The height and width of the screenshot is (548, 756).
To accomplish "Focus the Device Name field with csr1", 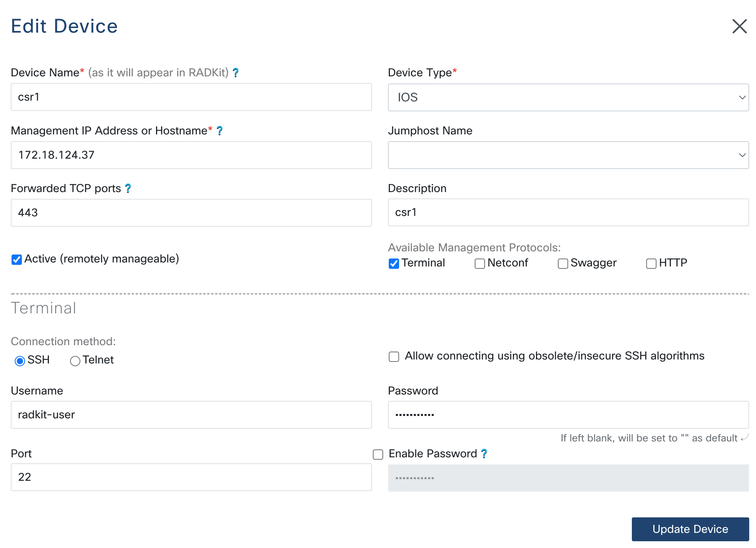I will pyautogui.click(x=191, y=97).
